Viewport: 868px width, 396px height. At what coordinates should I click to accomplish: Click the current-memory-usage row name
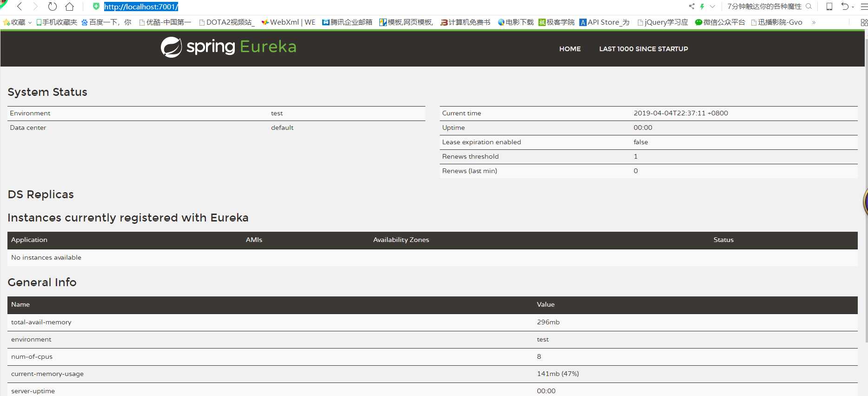(x=47, y=374)
